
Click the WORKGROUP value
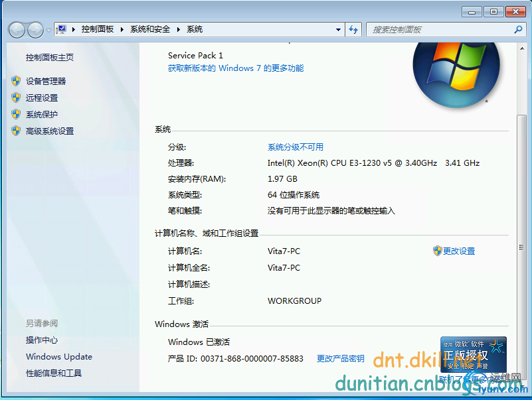pyautogui.click(x=294, y=301)
